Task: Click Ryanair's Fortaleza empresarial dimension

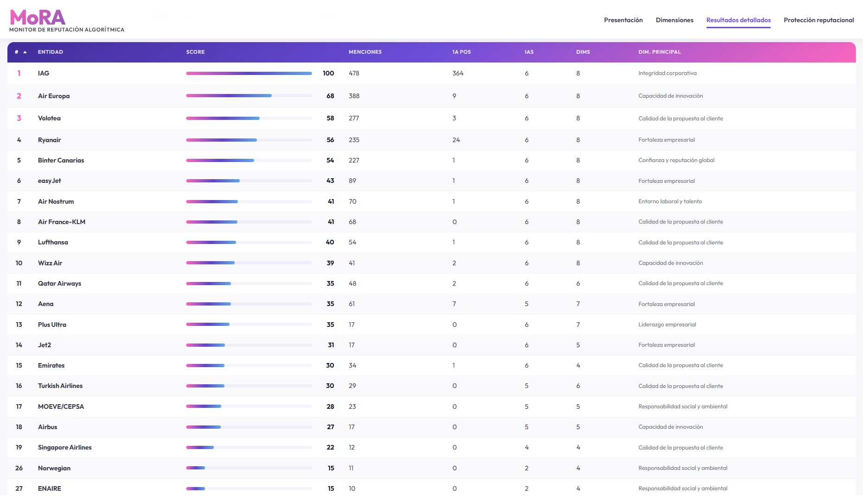Action: [x=667, y=140]
